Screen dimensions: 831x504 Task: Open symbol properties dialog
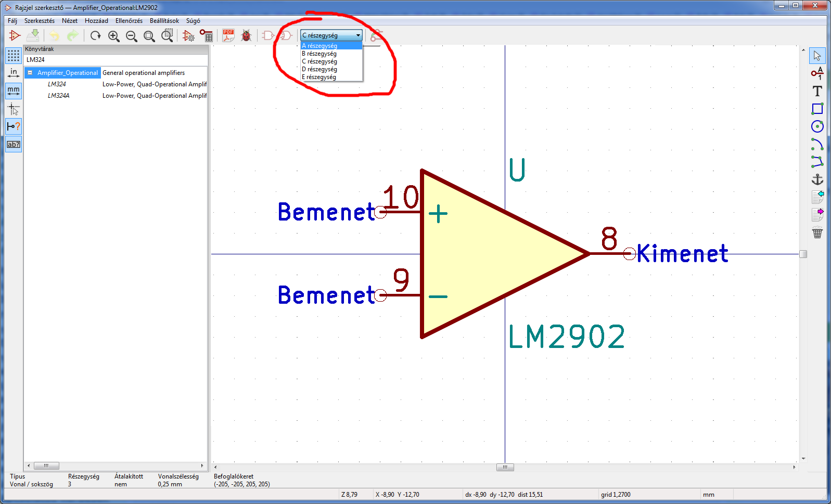(188, 35)
